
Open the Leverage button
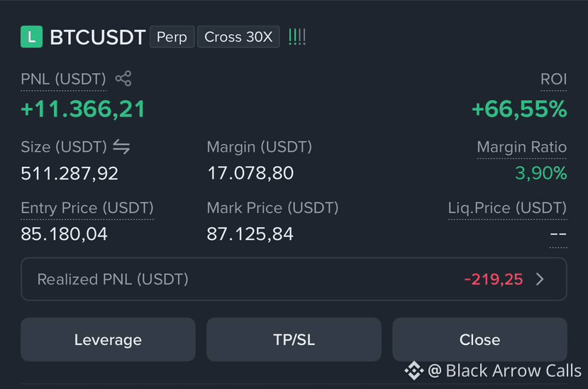click(108, 339)
